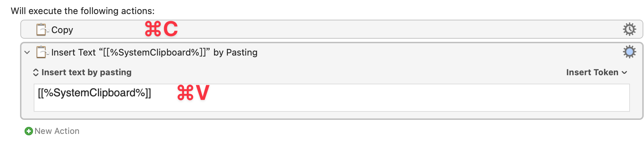The height and width of the screenshot is (142, 644).
Task: Click the chevron arrow next to Insert Token
Action: [624, 73]
